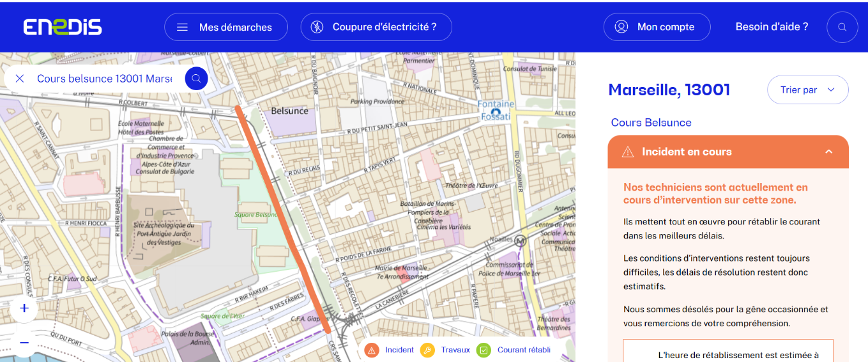Click the warning icon in the incident header
The image size is (868, 362).
(x=628, y=152)
